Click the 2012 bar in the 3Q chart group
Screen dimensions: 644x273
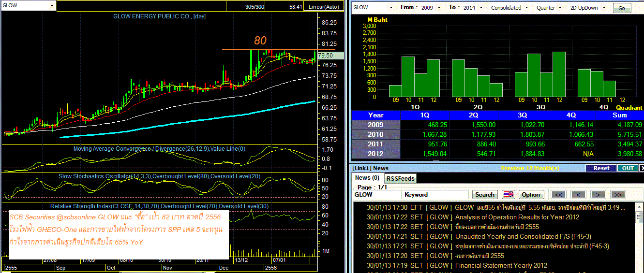pos(559,74)
